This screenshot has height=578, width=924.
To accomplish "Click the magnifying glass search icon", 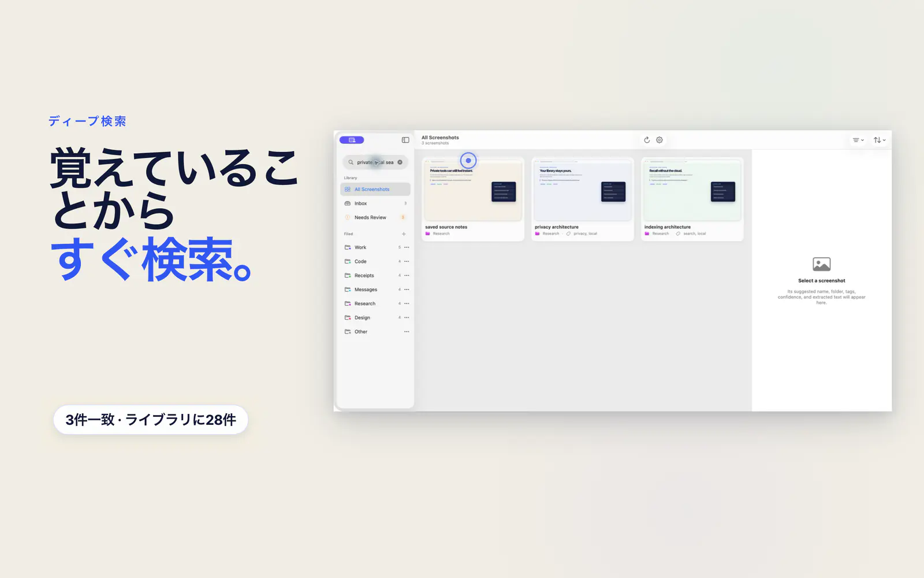I will pyautogui.click(x=351, y=162).
